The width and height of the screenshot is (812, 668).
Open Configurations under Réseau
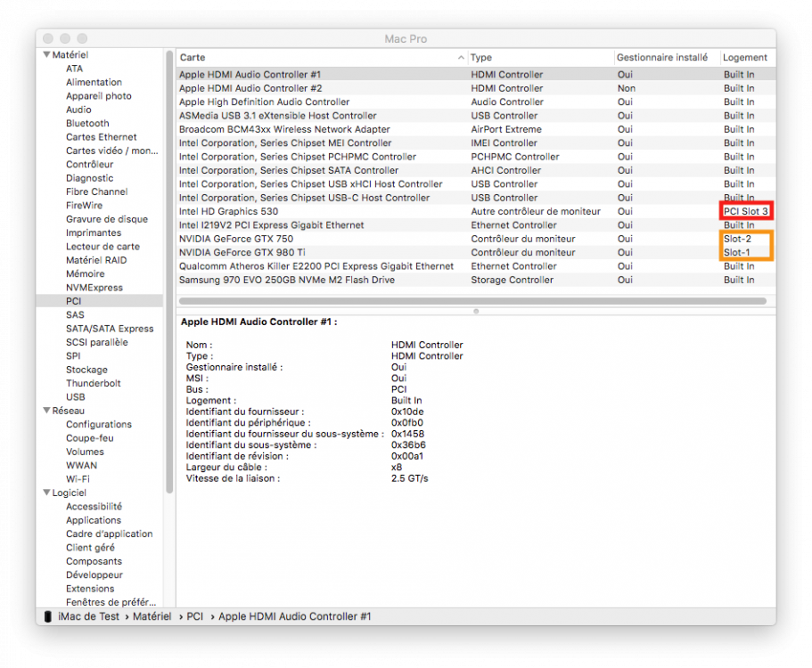tap(98, 424)
